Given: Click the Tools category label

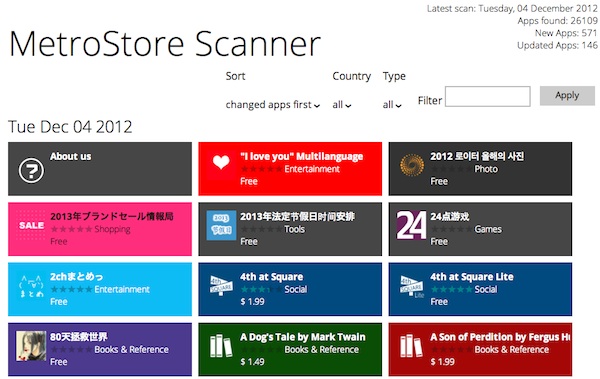Looking at the screenshot, I should (x=294, y=229).
